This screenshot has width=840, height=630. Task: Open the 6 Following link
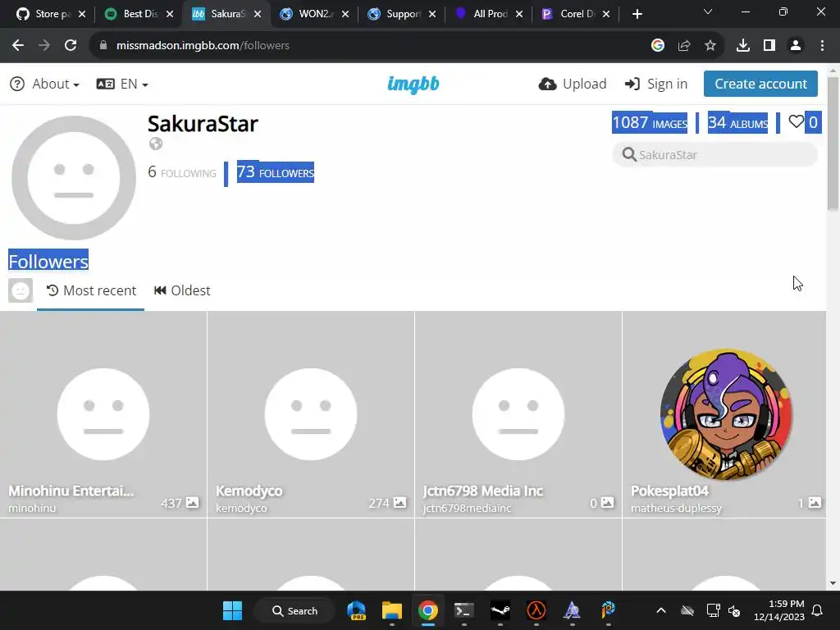tap(182, 172)
